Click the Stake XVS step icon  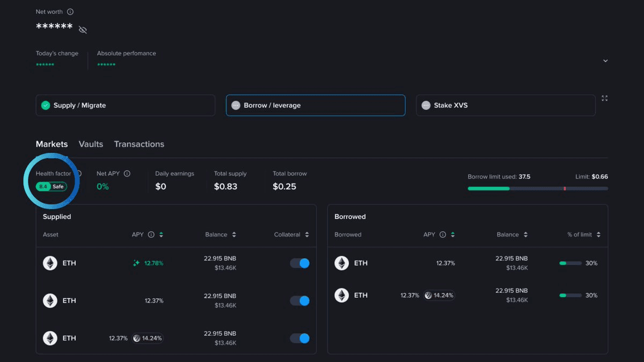(x=426, y=106)
